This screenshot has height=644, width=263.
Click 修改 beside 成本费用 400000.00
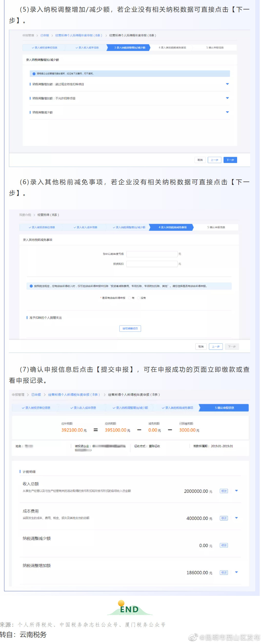coord(224,518)
